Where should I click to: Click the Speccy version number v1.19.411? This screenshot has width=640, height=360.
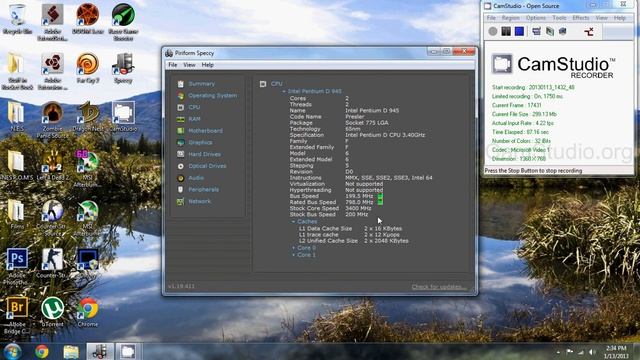tap(181, 286)
